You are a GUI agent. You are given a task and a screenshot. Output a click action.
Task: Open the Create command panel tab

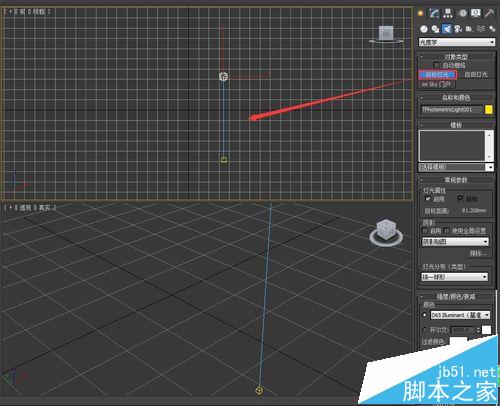click(x=420, y=13)
